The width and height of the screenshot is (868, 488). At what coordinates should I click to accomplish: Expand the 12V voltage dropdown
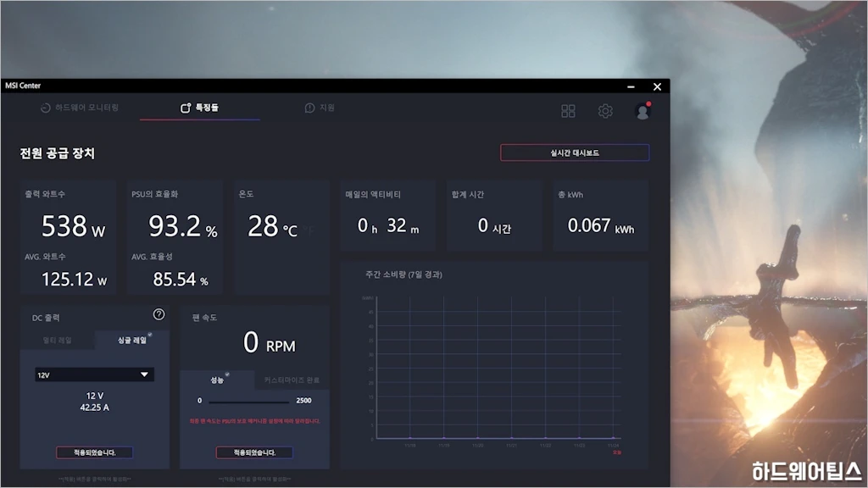pos(94,374)
